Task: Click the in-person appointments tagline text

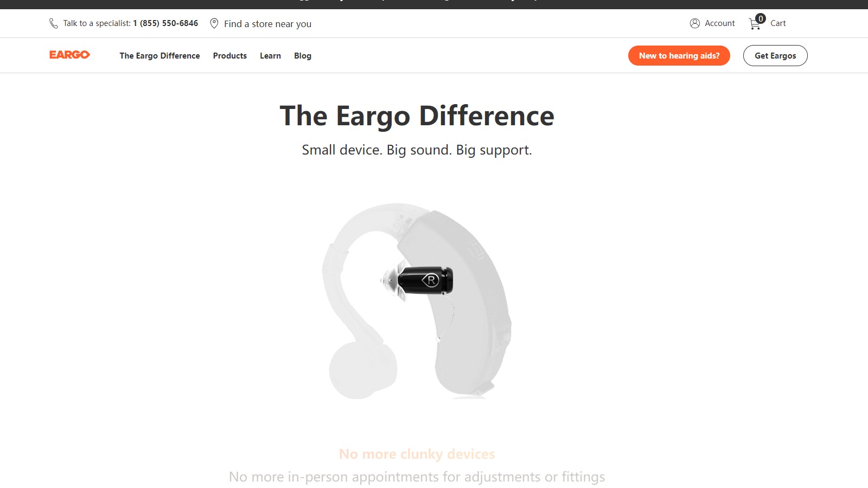Action: (x=417, y=477)
